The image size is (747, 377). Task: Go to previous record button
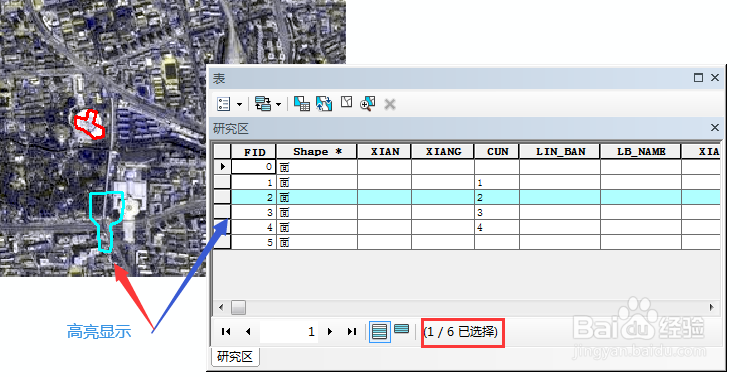(x=248, y=331)
